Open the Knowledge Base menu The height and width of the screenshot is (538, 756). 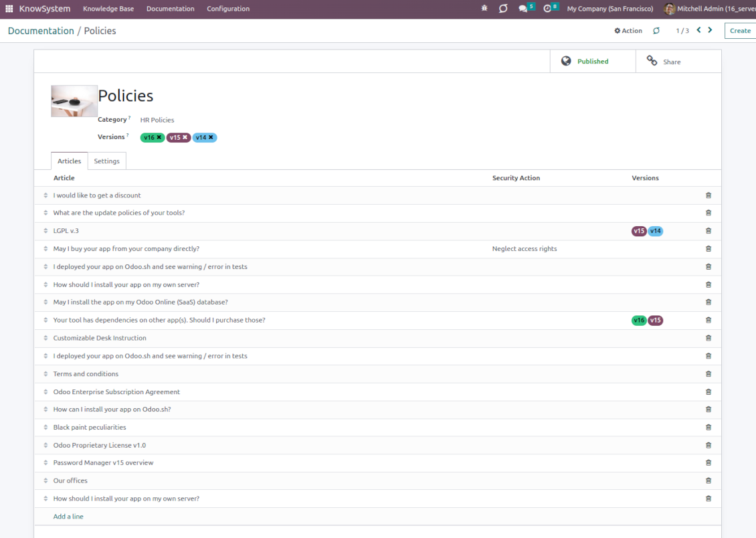(x=108, y=9)
